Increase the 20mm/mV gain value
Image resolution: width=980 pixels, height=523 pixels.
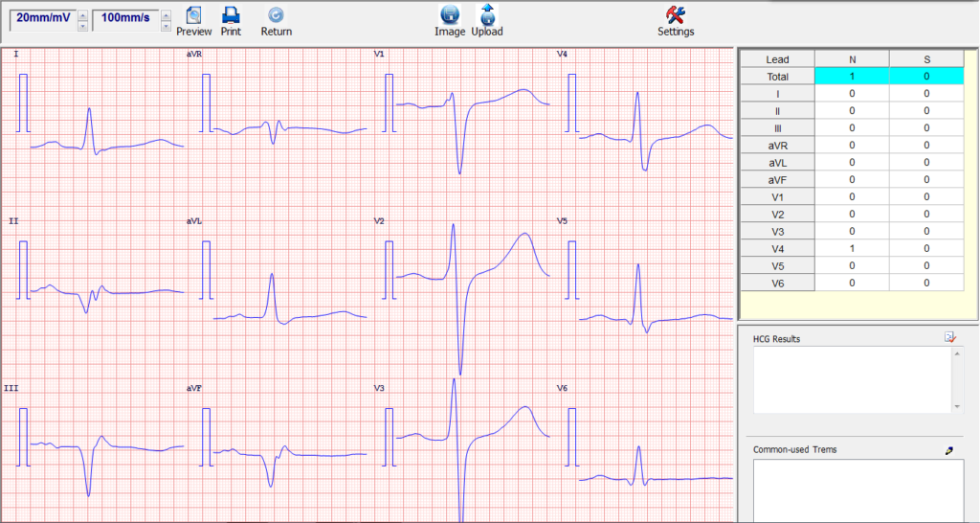pos(82,15)
